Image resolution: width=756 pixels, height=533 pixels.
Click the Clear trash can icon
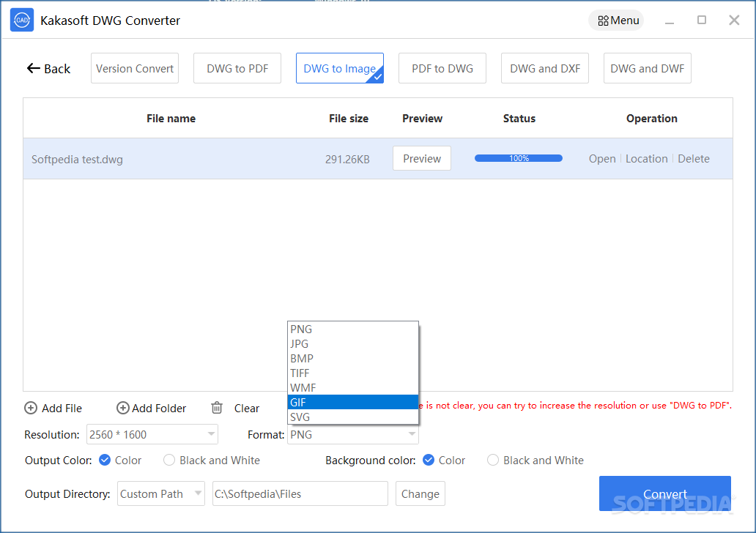(217, 408)
